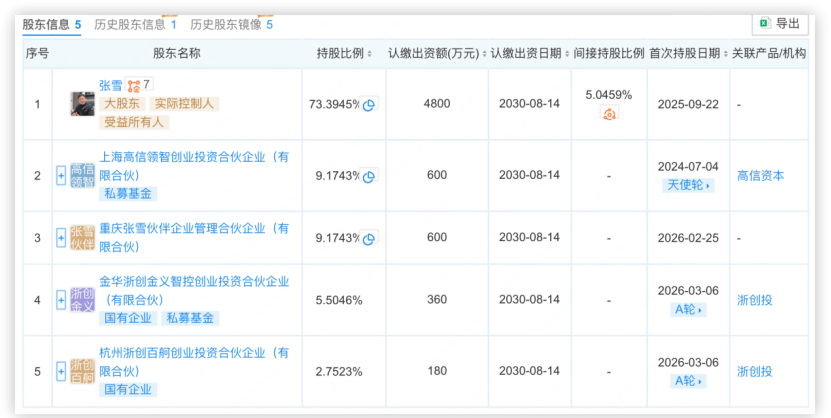Click the equity chart icon beside 张雪's 73.3945%
This screenshot has width=831, height=418.
click(x=369, y=105)
